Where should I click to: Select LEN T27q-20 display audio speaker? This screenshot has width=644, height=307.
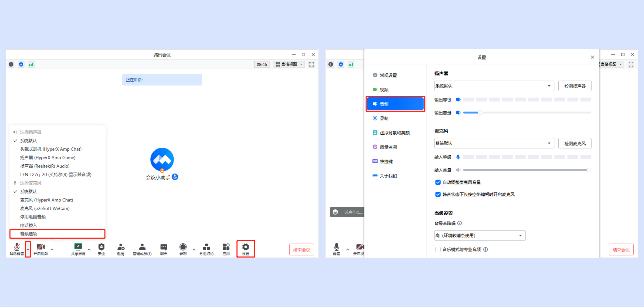[56, 174]
